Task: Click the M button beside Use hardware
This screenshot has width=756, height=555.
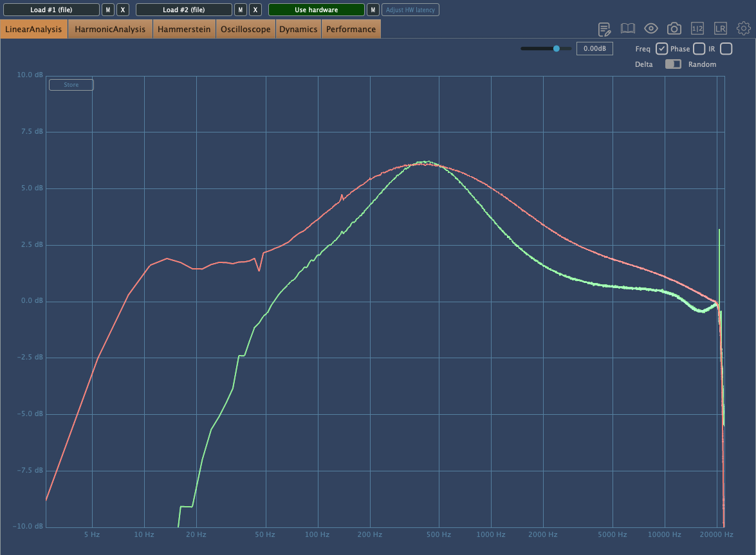Action: coord(373,10)
